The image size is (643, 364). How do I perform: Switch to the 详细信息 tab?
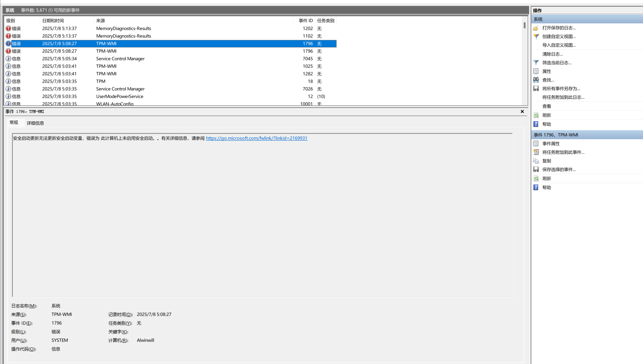point(35,123)
